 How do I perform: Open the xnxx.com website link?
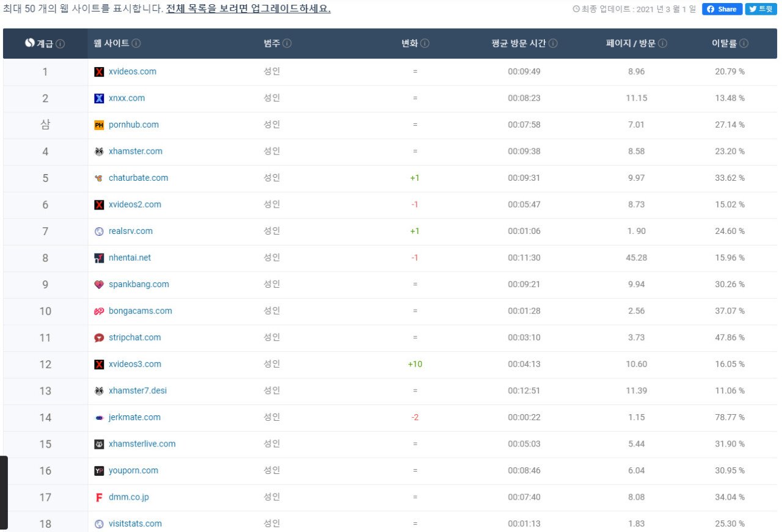[x=127, y=98]
